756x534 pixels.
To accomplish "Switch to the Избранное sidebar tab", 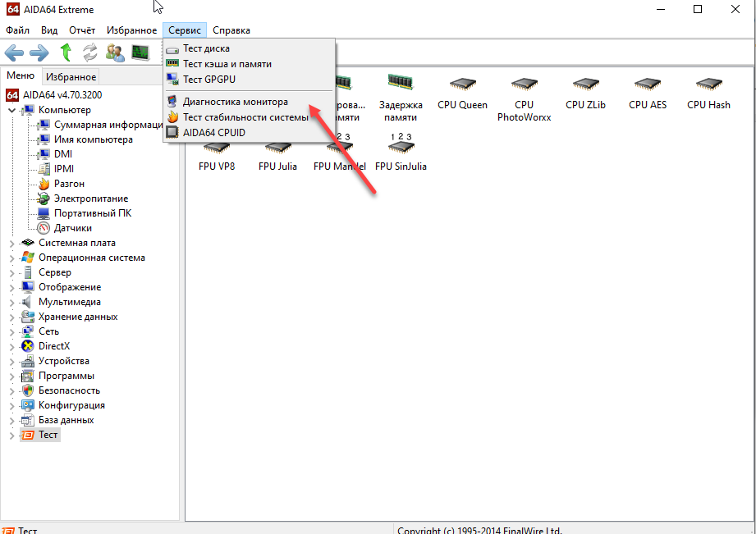I will (x=71, y=77).
